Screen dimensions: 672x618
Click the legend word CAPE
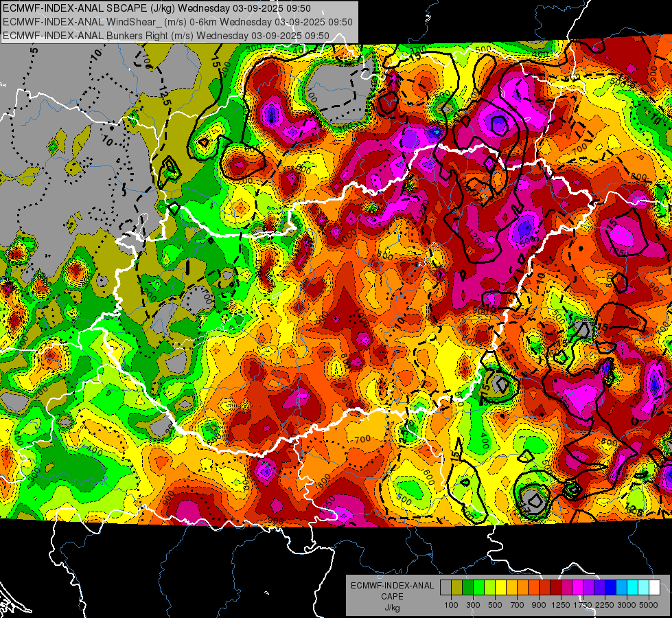392,597
